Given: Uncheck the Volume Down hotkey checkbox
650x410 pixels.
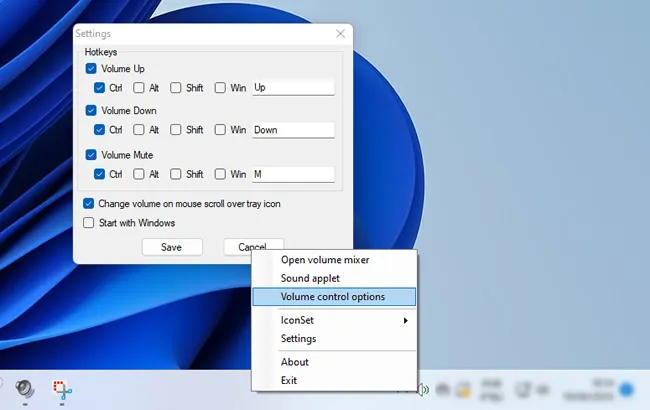Looking at the screenshot, I should coord(91,110).
